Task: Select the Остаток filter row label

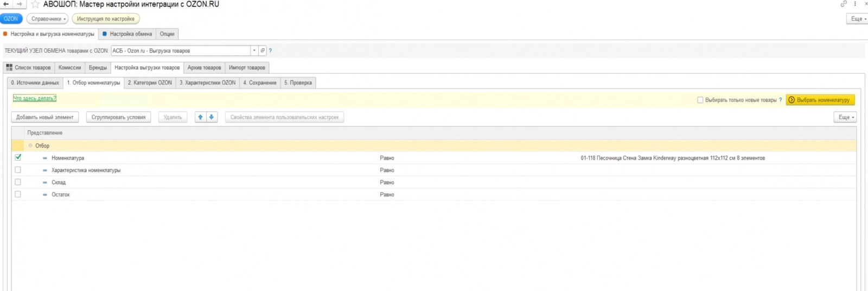Action: pos(61,194)
